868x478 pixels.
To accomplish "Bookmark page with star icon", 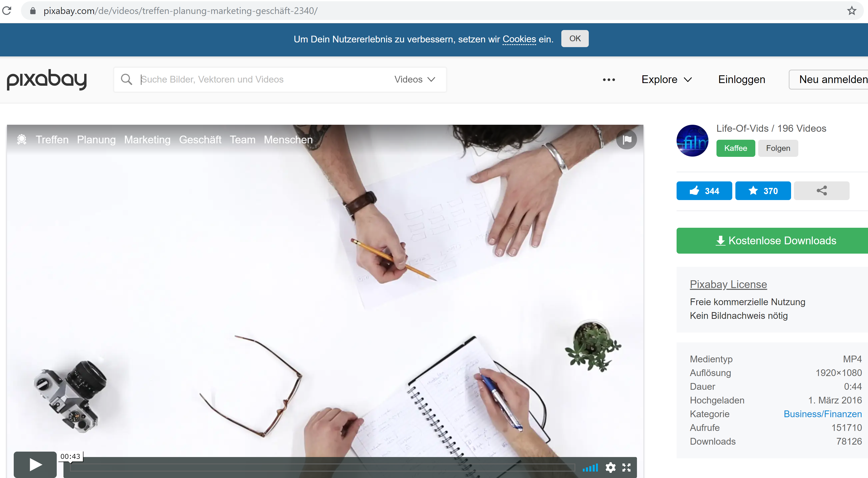I will click(851, 11).
